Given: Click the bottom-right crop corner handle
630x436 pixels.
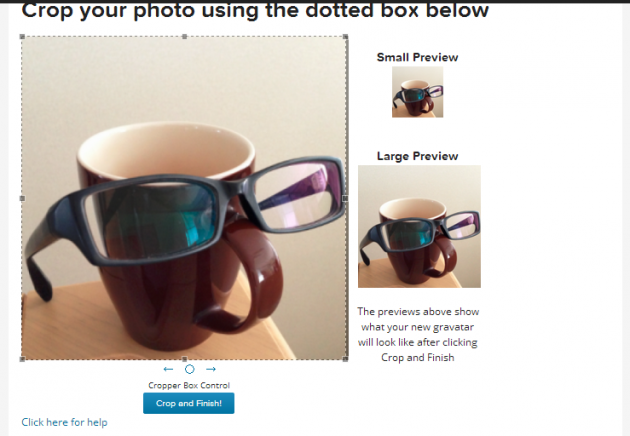Looking at the screenshot, I should pos(346,359).
